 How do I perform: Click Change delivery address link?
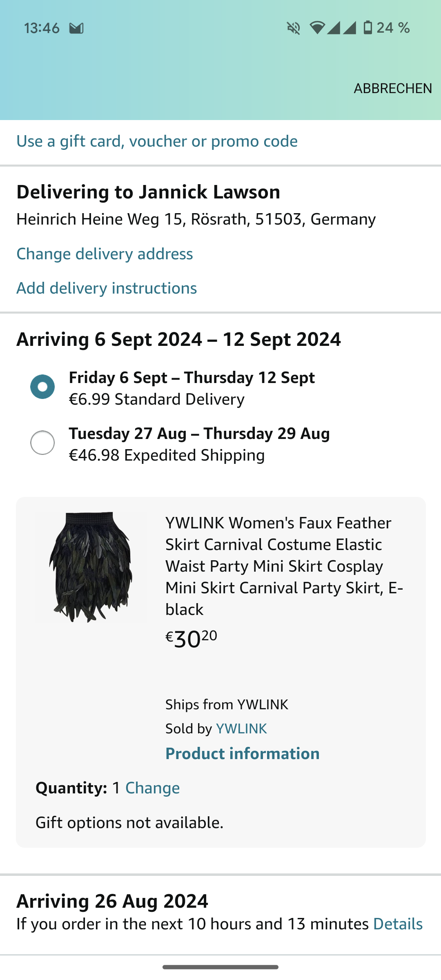tap(105, 254)
